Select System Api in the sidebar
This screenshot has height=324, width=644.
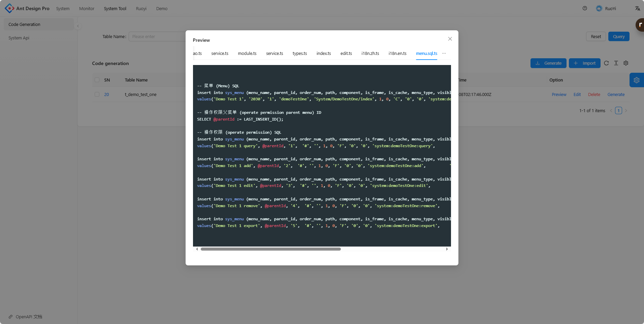pos(38,38)
